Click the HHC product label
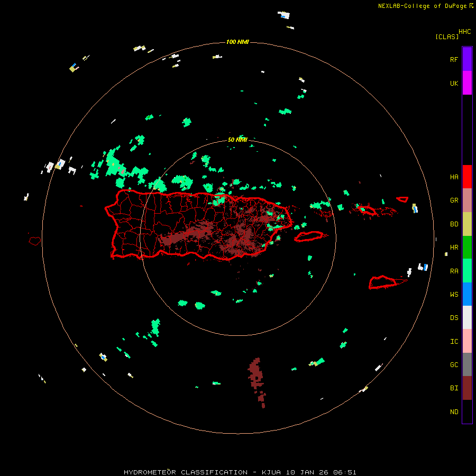Viewport: 476px width, 476px height. pos(465,32)
